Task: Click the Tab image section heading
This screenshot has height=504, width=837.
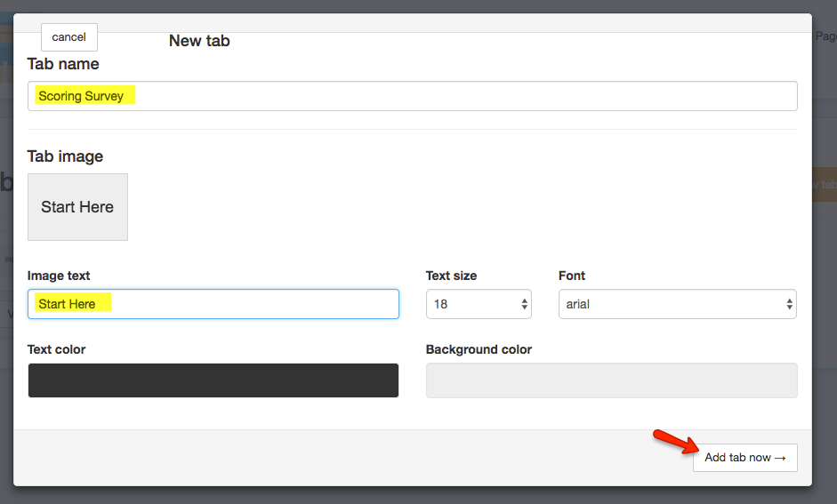Action: click(65, 156)
